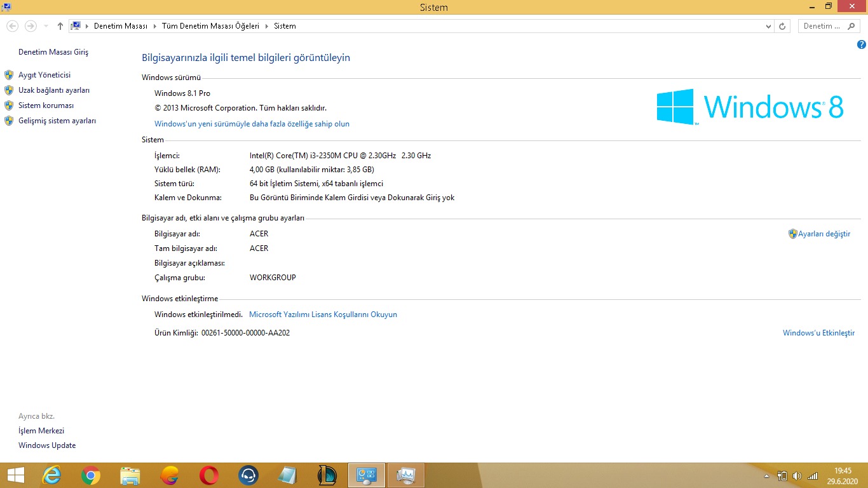
Task: Open İşlem Merkezi link
Action: [x=41, y=431]
